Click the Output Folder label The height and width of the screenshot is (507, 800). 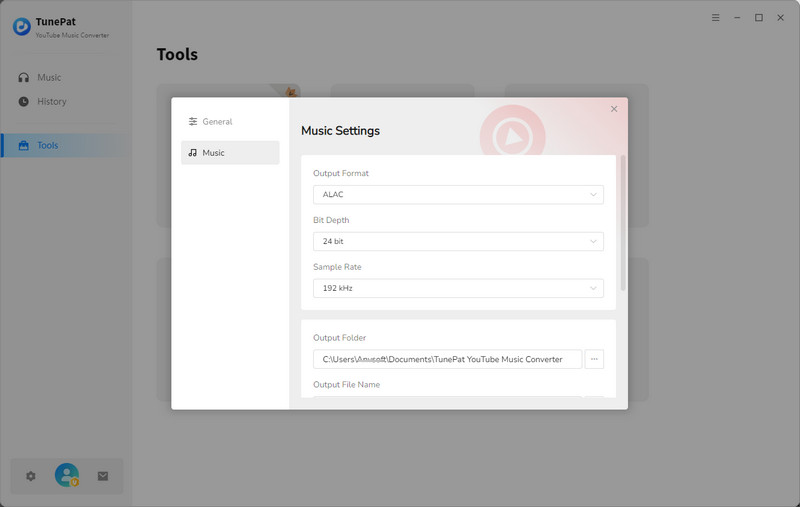coord(339,338)
